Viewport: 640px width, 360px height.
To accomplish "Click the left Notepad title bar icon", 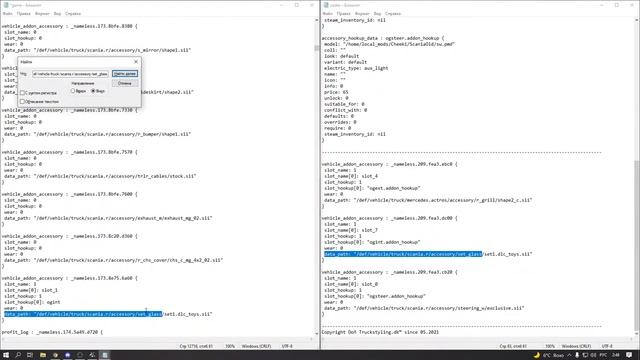I will (x=6, y=5).
